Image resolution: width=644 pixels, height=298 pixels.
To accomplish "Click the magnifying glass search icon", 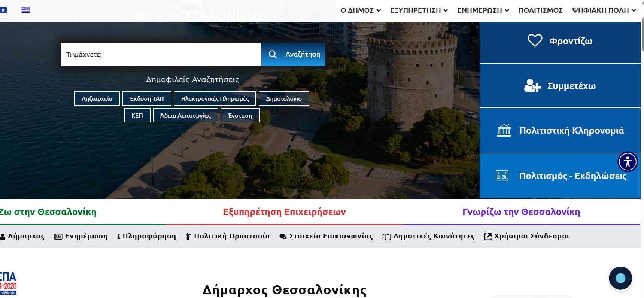I will 273,54.
